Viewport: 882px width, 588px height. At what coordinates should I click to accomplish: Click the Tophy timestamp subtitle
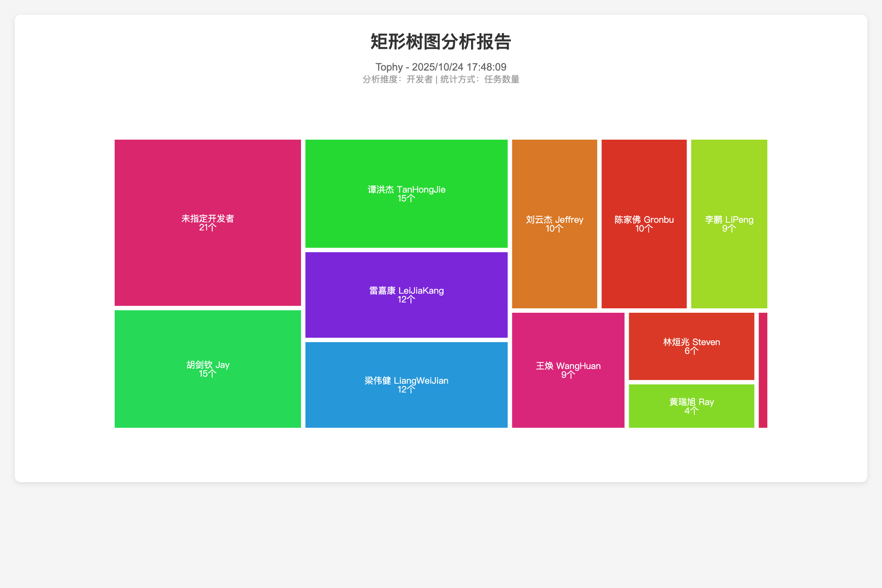point(441,67)
